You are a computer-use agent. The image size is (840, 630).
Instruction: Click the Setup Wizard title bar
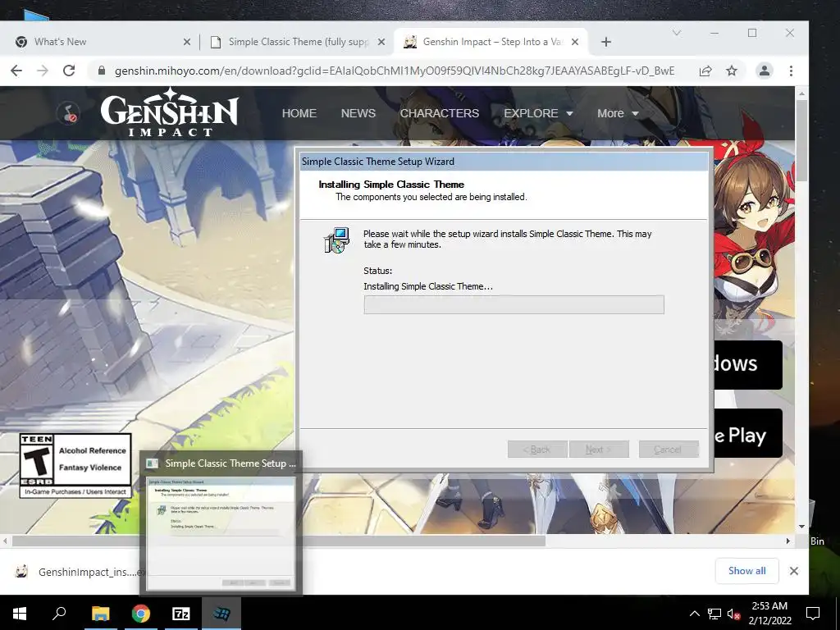[504, 162]
